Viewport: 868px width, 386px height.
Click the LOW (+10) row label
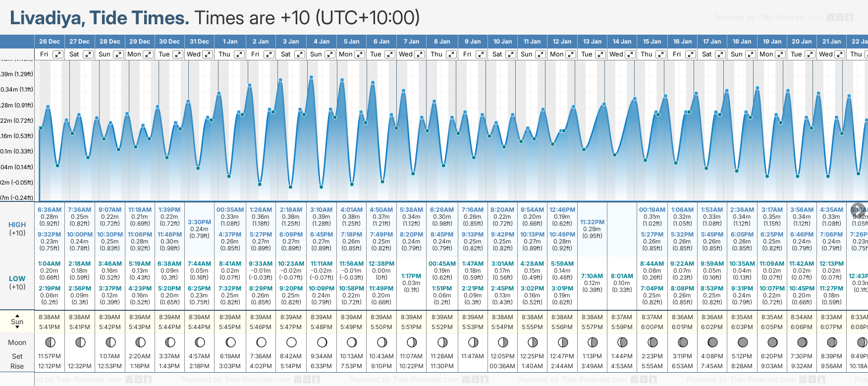click(x=17, y=283)
